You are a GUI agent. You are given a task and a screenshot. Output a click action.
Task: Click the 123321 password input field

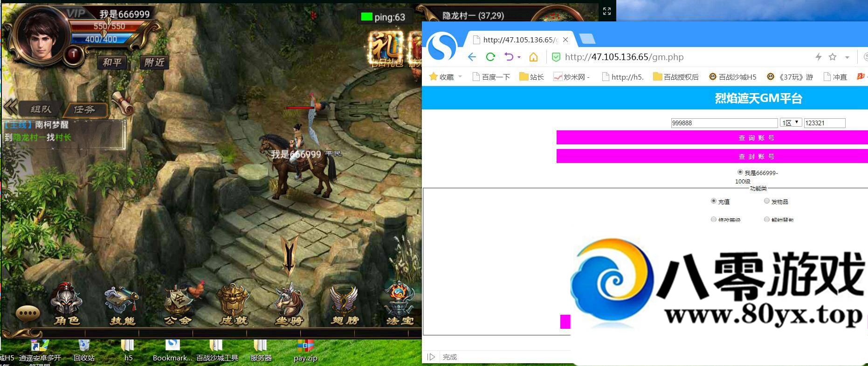825,123
